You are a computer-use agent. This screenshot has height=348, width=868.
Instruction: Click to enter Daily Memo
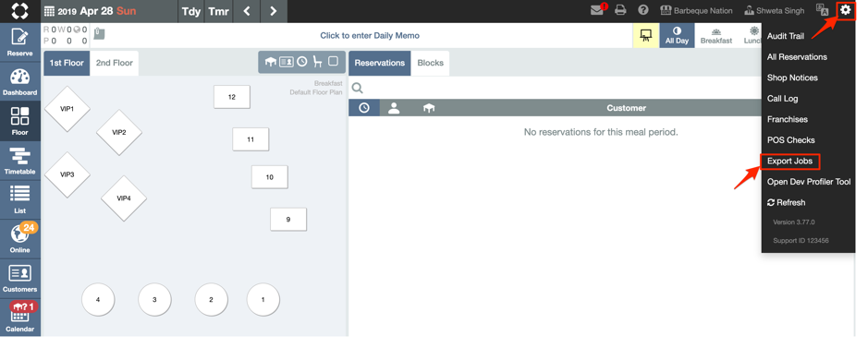pos(370,35)
